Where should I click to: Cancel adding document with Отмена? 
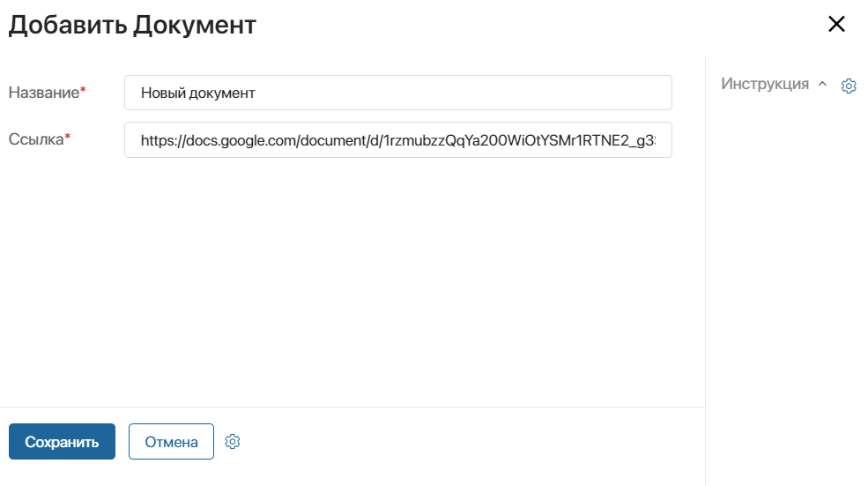[x=171, y=442]
